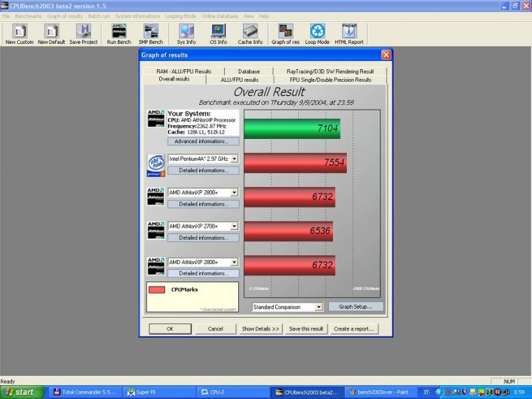The image size is (532, 399).
Task: Click Detailed informations under Intel Pentium4A
Action: (x=203, y=170)
